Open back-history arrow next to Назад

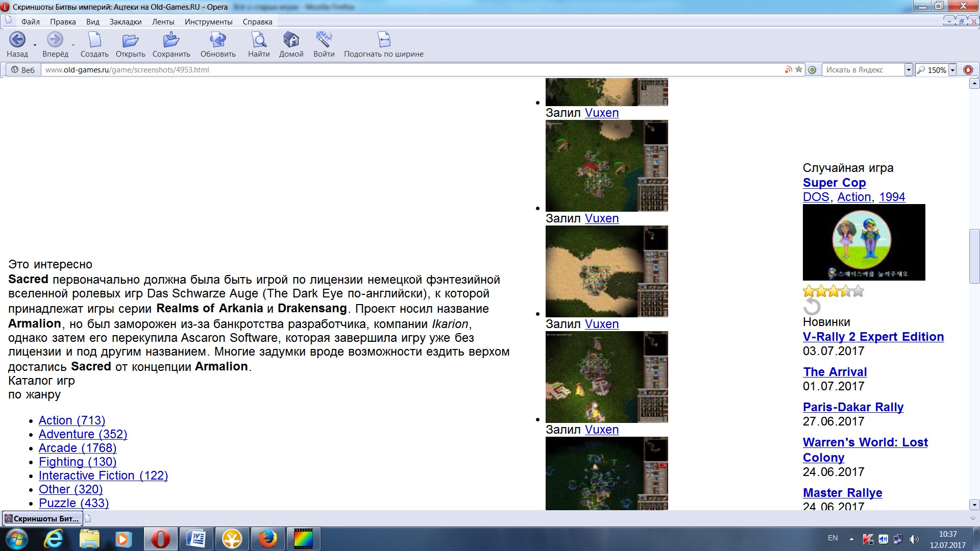(x=35, y=45)
